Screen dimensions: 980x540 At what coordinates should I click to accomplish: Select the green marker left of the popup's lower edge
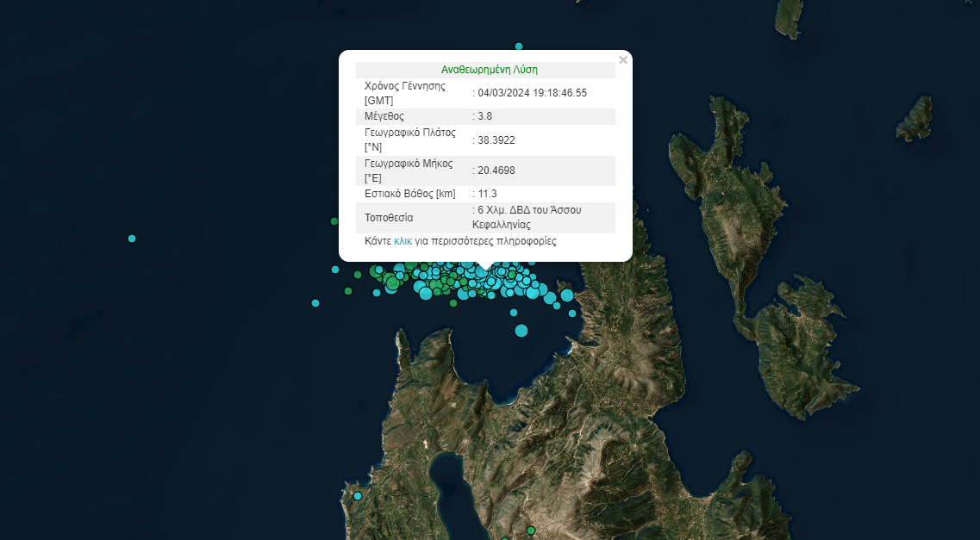click(334, 221)
